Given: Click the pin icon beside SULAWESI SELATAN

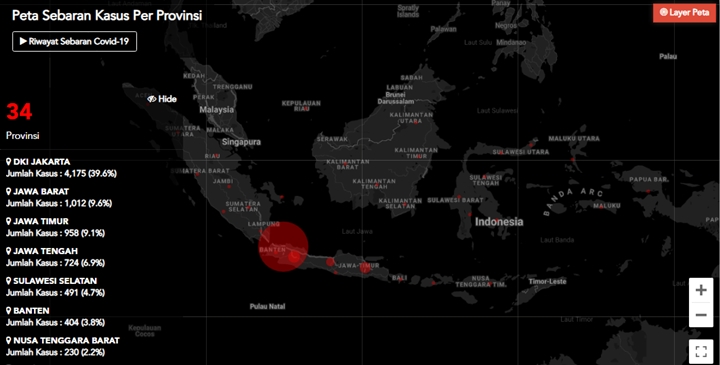Looking at the screenshot, I should click(x=8, y=281).
